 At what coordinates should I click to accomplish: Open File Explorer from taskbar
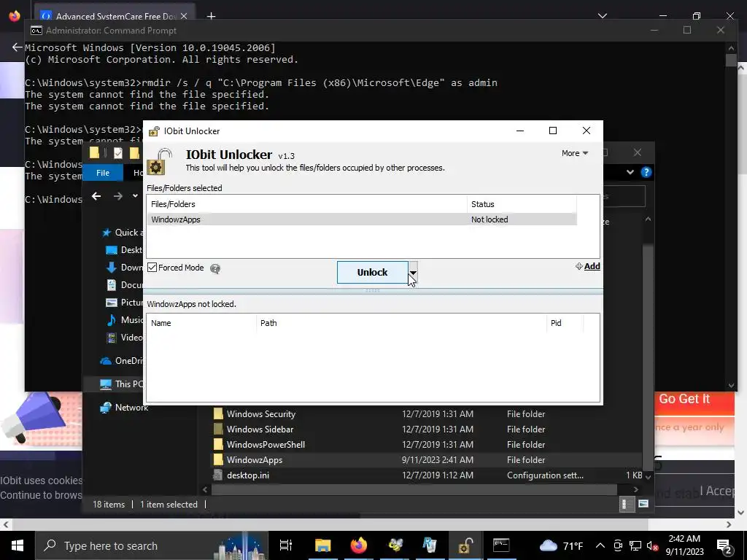pyautogui.click(x=322, y=545)
